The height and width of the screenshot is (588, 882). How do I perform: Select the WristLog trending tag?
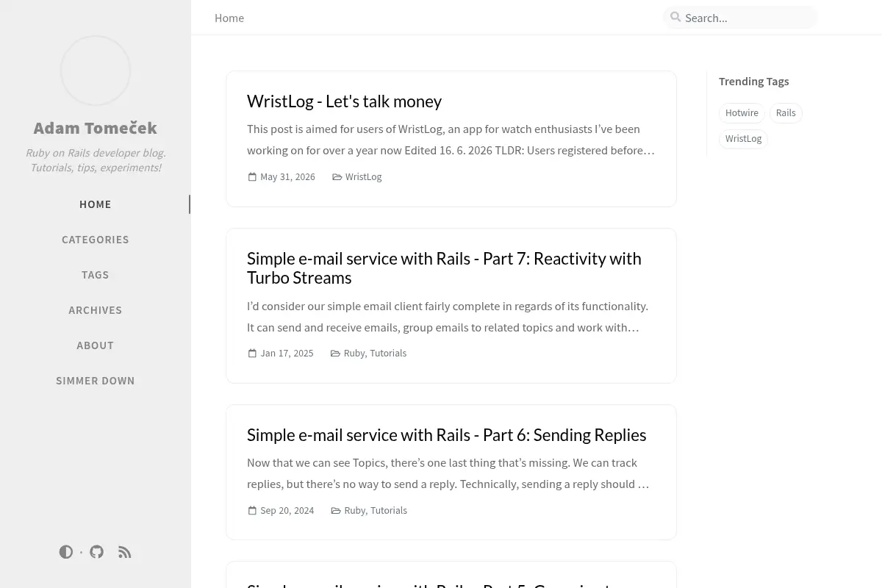coord(743,139)
